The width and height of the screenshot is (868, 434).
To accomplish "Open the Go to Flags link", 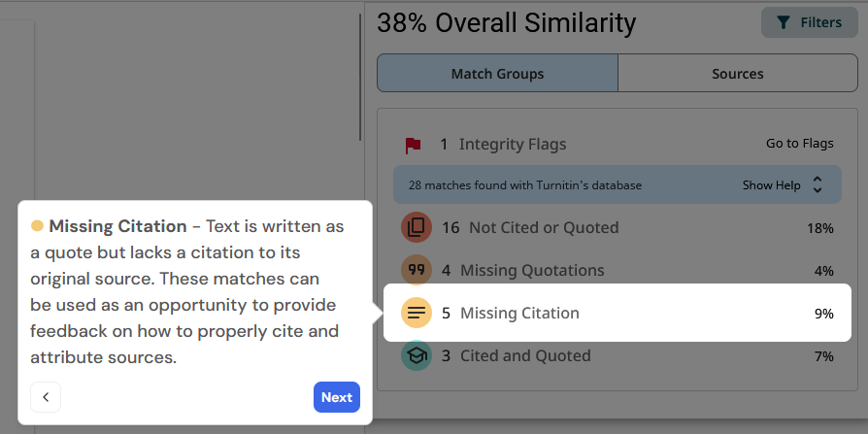I will (799, 144).
